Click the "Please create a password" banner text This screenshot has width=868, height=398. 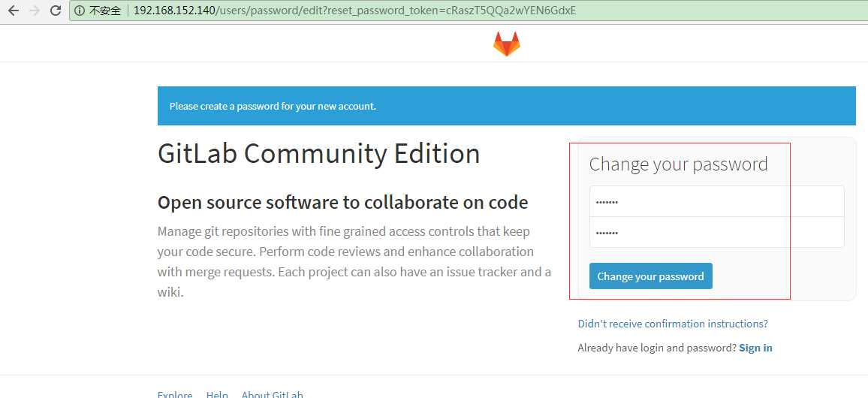[273, 106]
